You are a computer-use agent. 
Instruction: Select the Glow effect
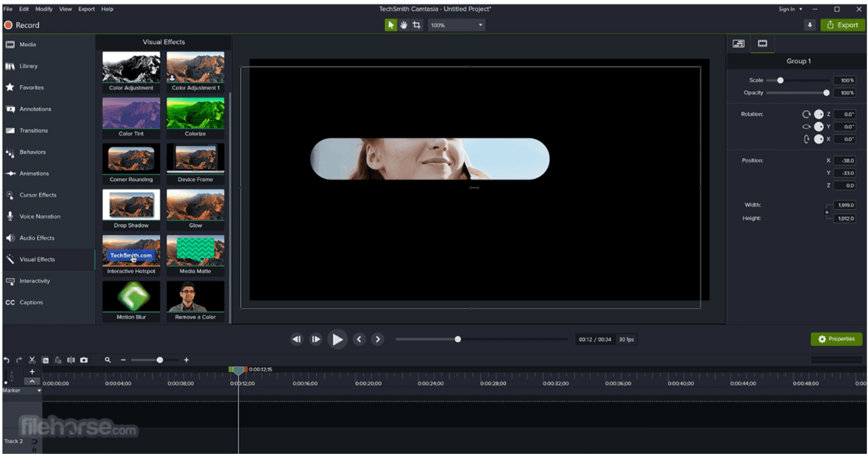click(195, 209)
